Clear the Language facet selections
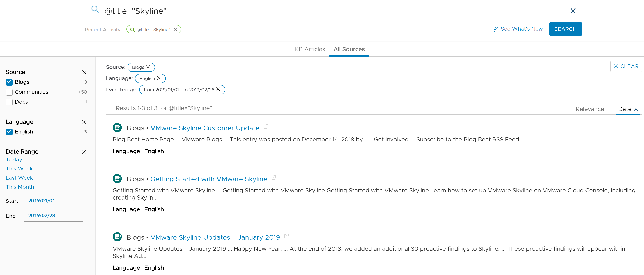This screenshot has height=275, width=644. (x=84, y=122)
